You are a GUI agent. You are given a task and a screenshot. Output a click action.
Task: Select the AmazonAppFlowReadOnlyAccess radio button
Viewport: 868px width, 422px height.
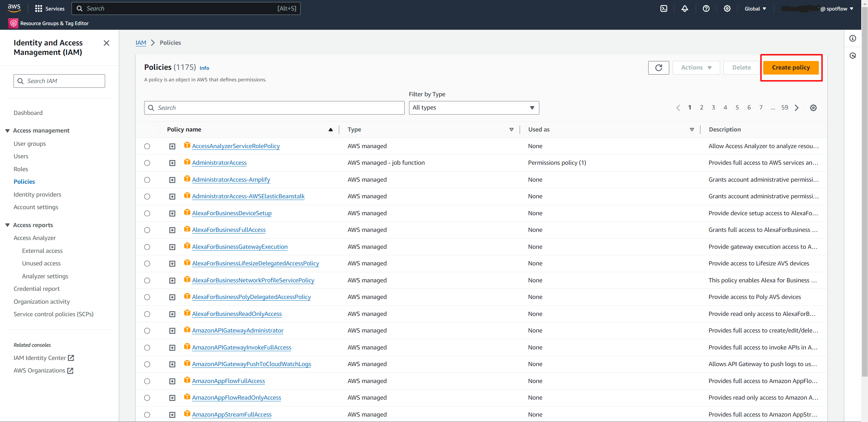coord(147,398)
